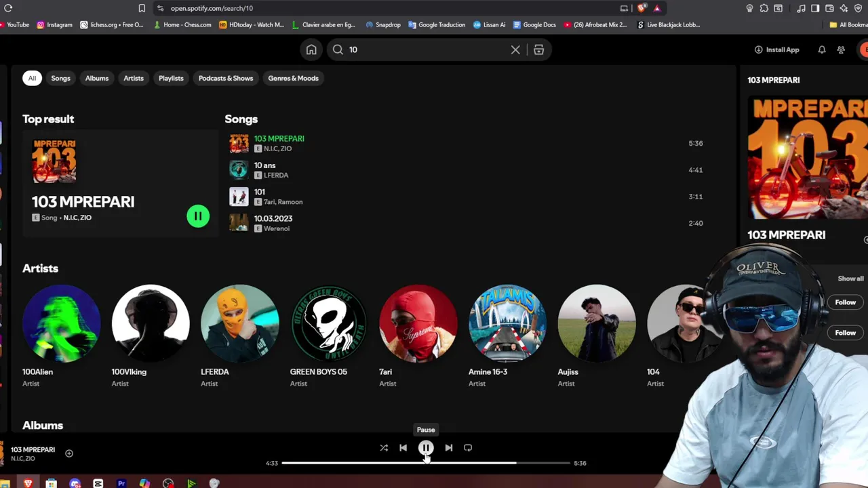Screen dimensions: 868x488
Task: Open 7ari artist avatar
Action: 418,323
